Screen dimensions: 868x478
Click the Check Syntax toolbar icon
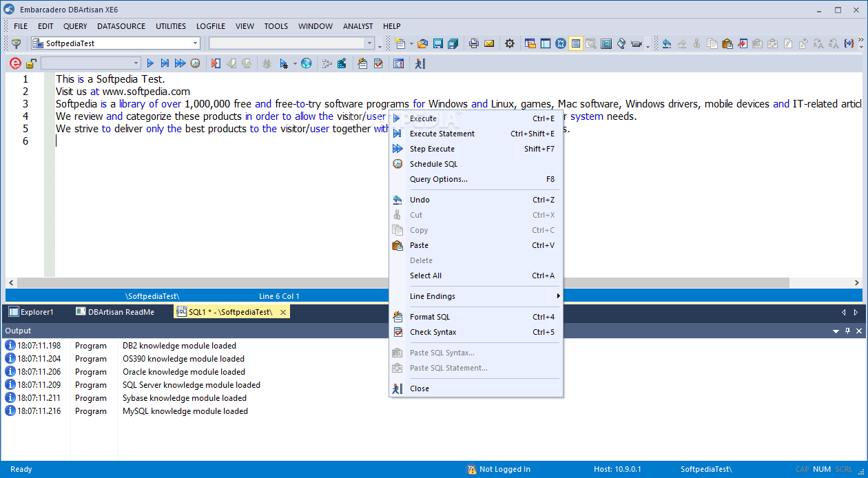tap(378, 63)
